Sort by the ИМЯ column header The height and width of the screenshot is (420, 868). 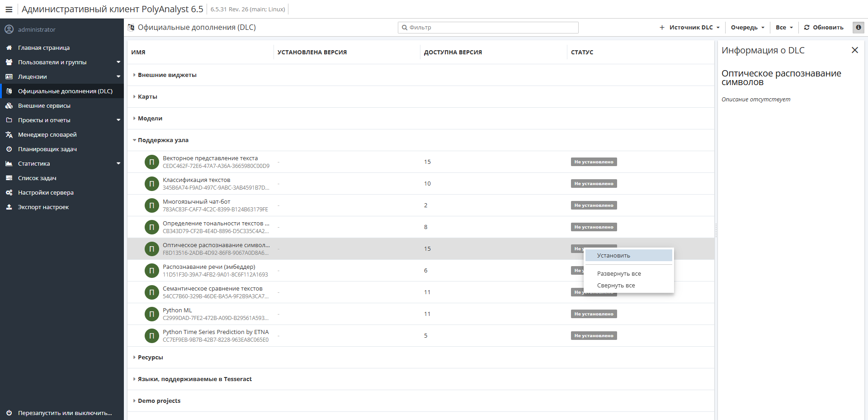tap(138, 52)
